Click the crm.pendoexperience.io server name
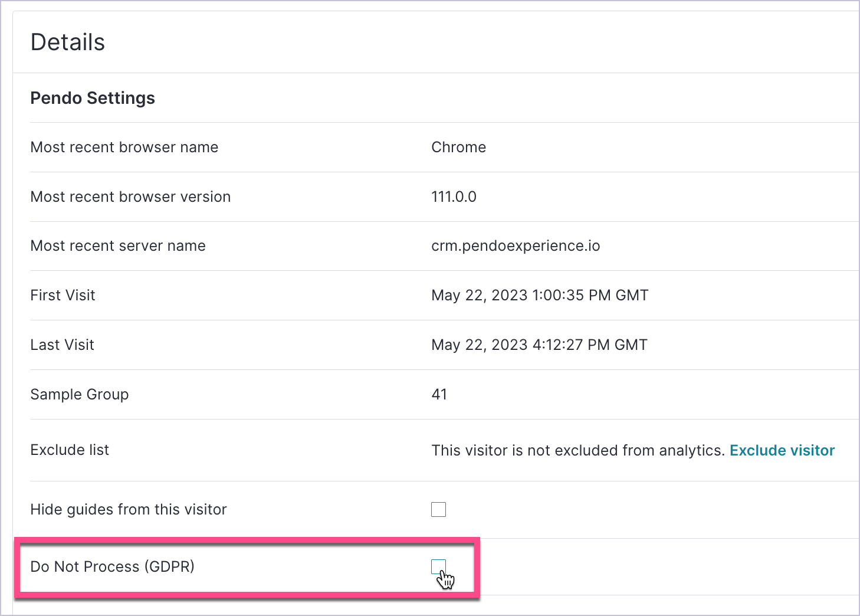860x616 pixels. click(516, 246)
